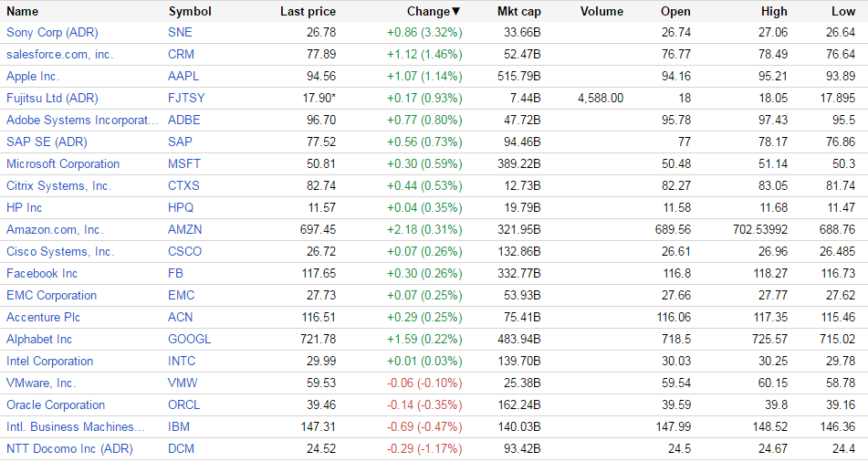Open the AAPL ticker symbol link

[x=183, y=77]
